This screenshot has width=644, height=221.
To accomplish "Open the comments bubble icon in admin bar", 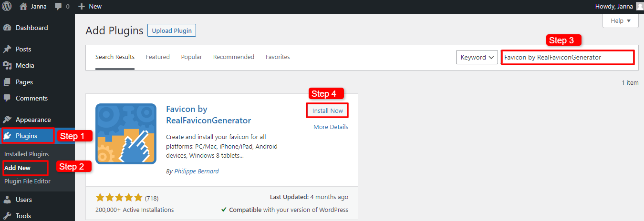I will coord(58,7).
